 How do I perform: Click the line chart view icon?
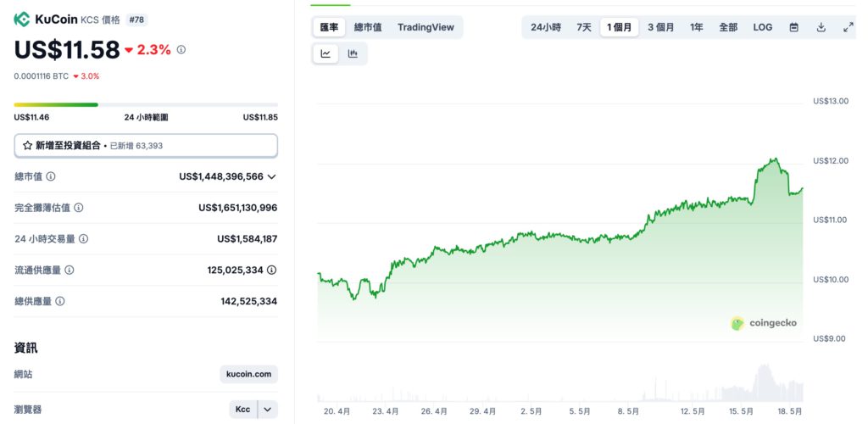[x=325, y=53]
